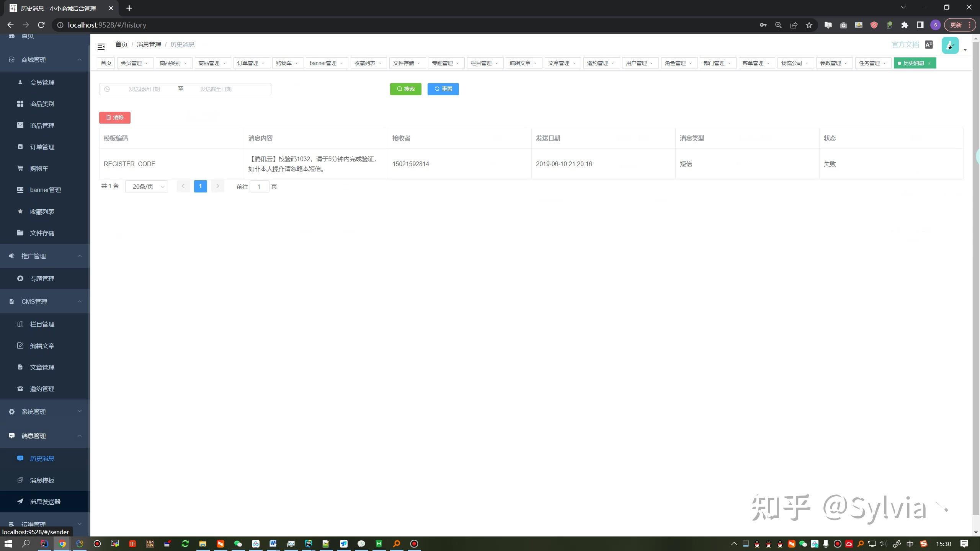Click the clock icon in the date range field
The image size is (980, 551).
(107, 89)
